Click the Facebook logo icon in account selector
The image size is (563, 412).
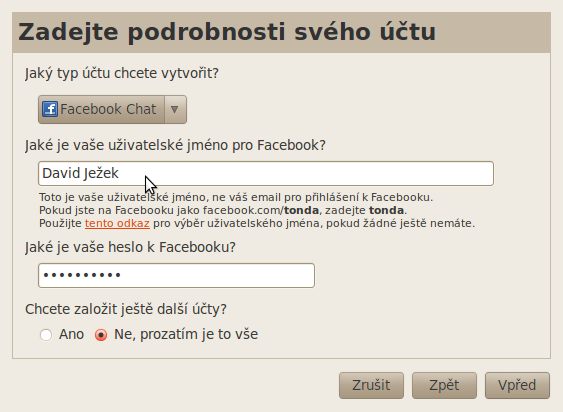pyautogui.click(x=50, y=109)
